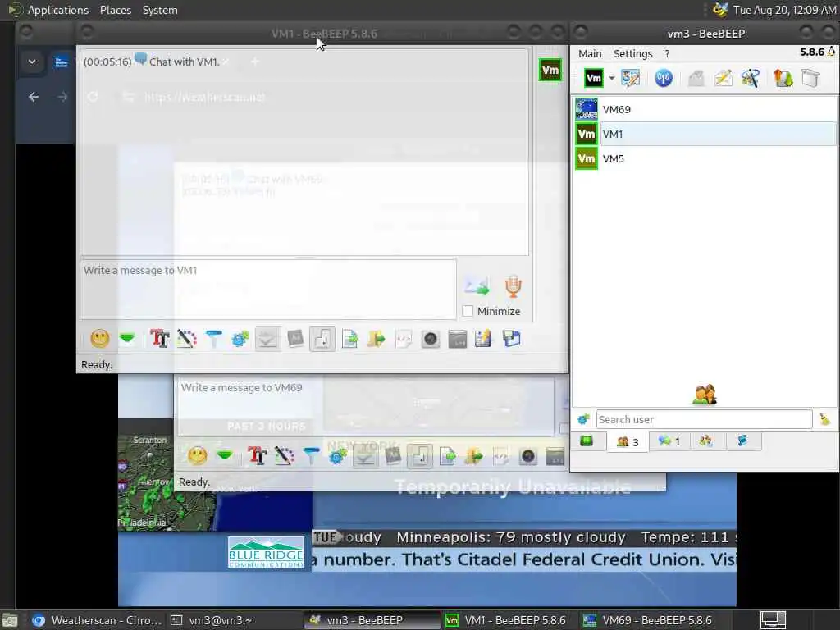Open emoticon picker in VM1 chat toolbar
The width and height of the screenshot is (840, 630).
click(x=99, y=339)
